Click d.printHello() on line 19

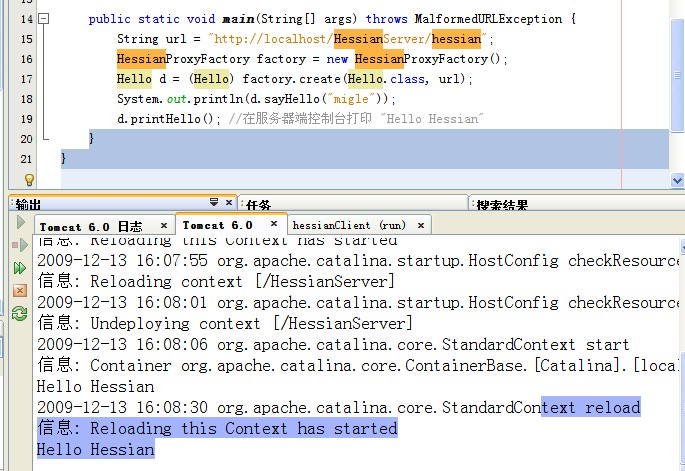tap(166, 119)
